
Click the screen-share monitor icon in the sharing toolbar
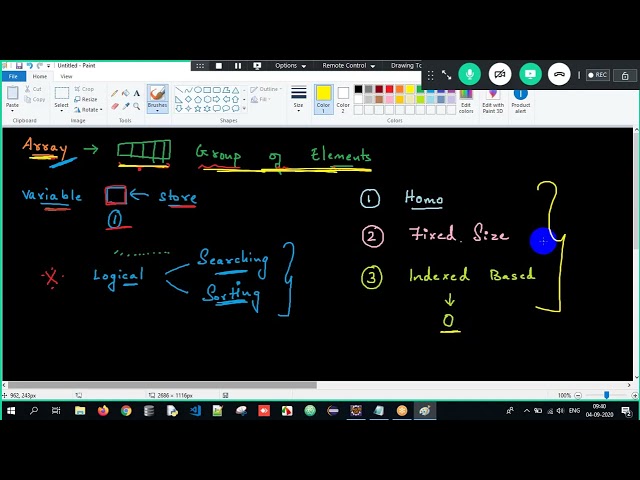pos(257,66)
